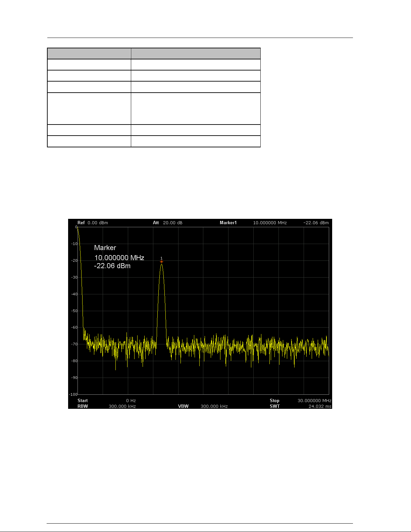Click the large 'Marker' annotation text
411x532 pixels.
tap(105, 248)
